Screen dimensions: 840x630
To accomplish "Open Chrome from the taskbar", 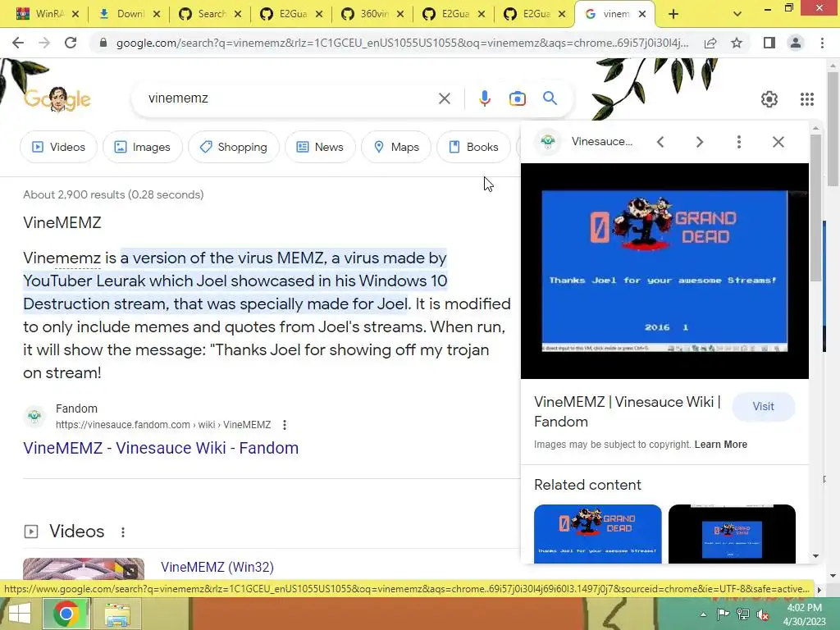I will [66, 614].
